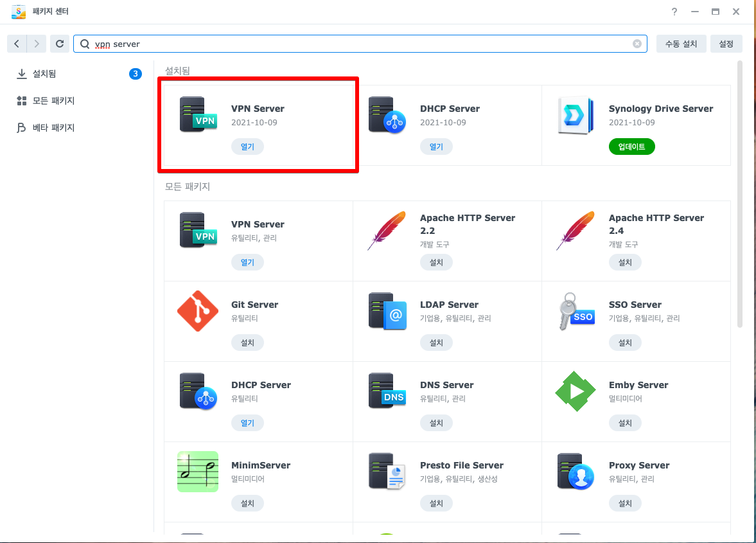Click the installed count badge 3
The image size is (756, 543).
tap(136, 74)
